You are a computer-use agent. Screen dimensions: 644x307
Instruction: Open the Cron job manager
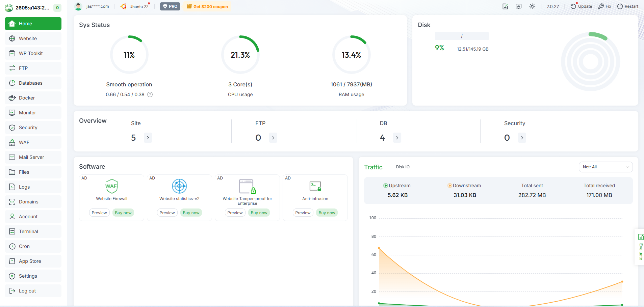pos(24,246)
